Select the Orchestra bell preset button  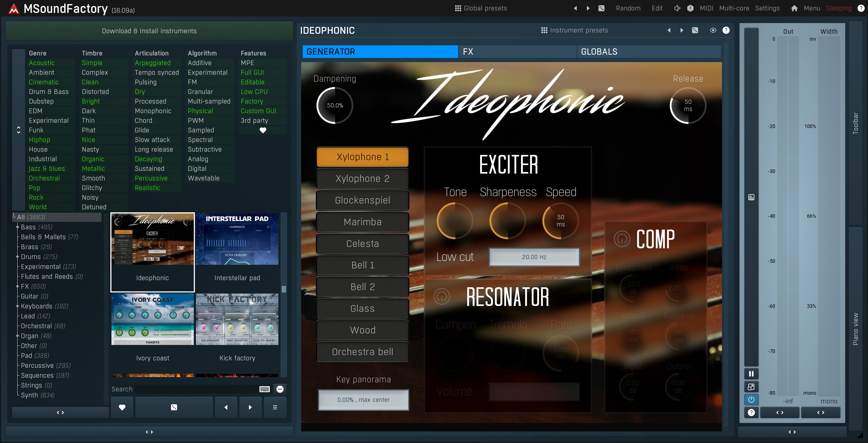tap(363, 352)
